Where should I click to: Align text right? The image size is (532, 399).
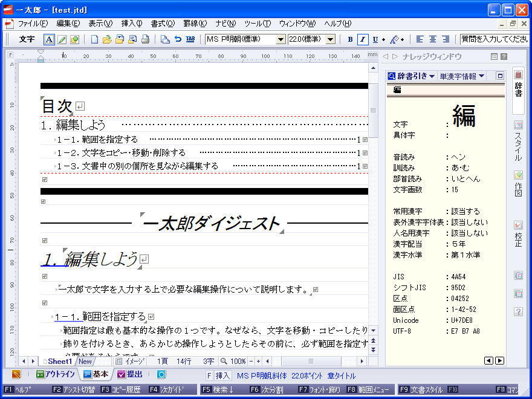point(446,39)
